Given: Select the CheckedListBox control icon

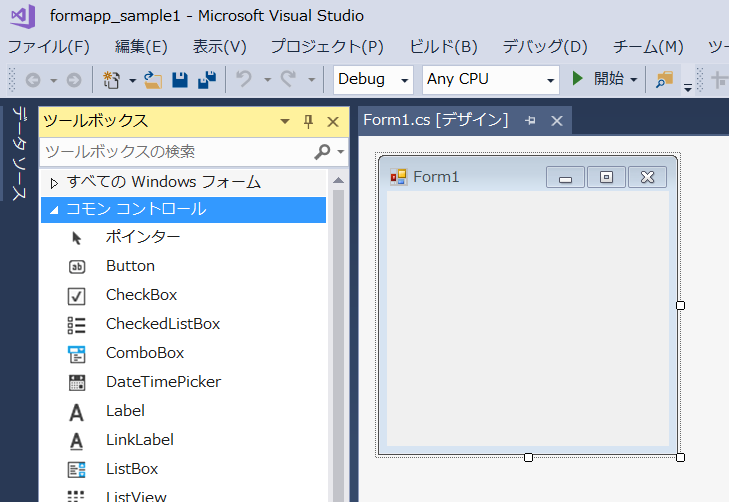Looking at the screenshot, I should pyautogui.click(x=77, y=325).
